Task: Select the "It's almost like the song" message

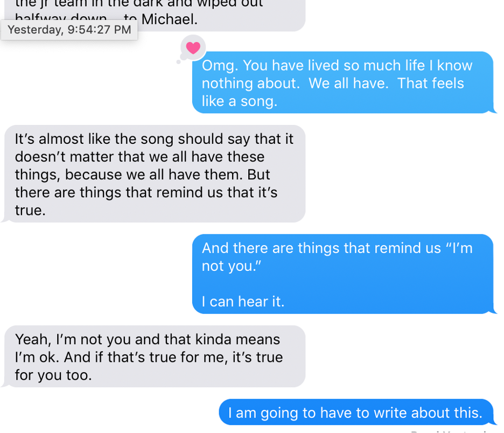Action: click(x=155, y=173)
